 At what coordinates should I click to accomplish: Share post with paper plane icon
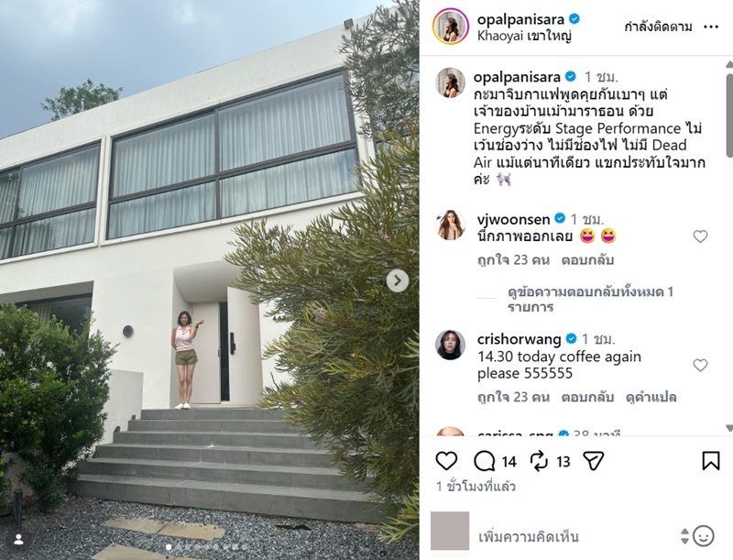pyautogui.click(x=594, y=461)
